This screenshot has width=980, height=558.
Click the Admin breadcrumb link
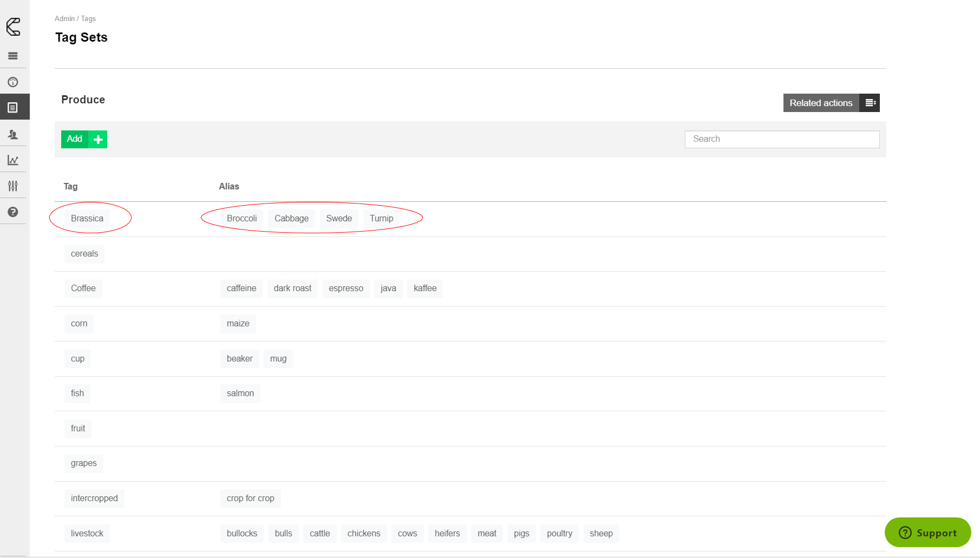pyautogui.click(x=64, y=18)
